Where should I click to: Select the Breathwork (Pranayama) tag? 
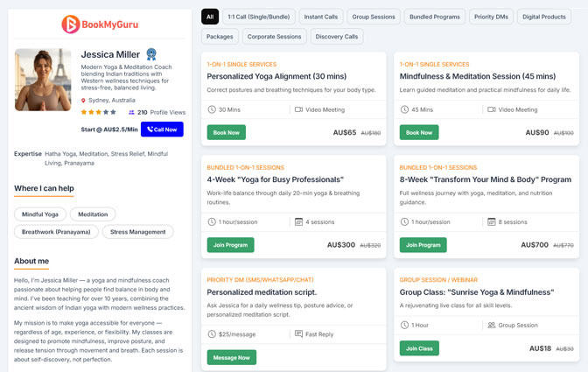coord(56,232)
